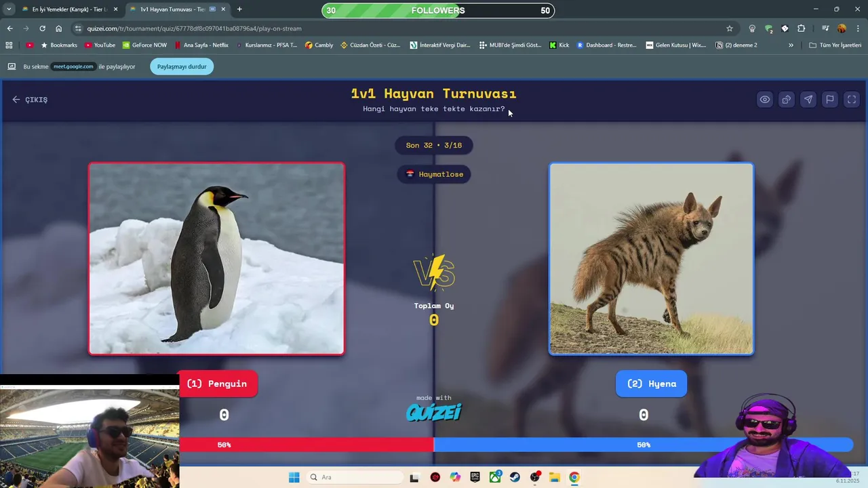Open the Cüzdan Özeti bookmark

point(370,45)
